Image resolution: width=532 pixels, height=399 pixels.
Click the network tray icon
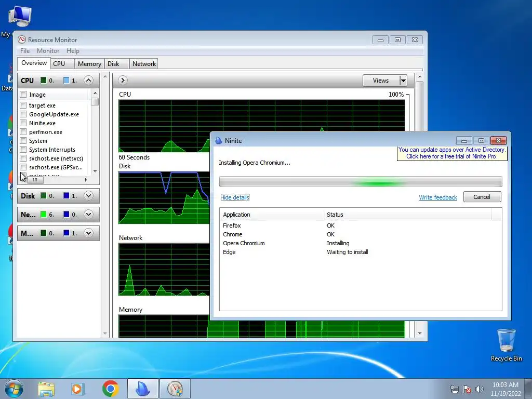[454, 389]
